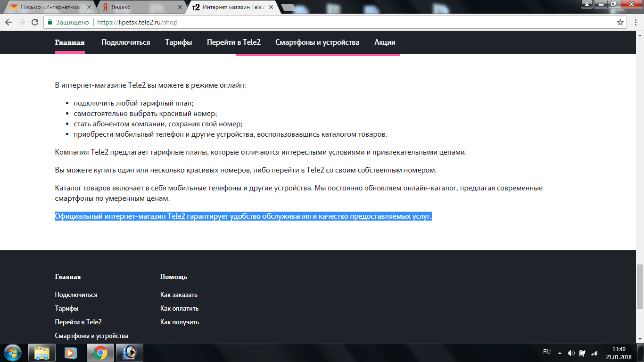This screenshot has width=644, height=362.
Task: Click Show desktop strip at taskbar end
Action: [641, 353]
